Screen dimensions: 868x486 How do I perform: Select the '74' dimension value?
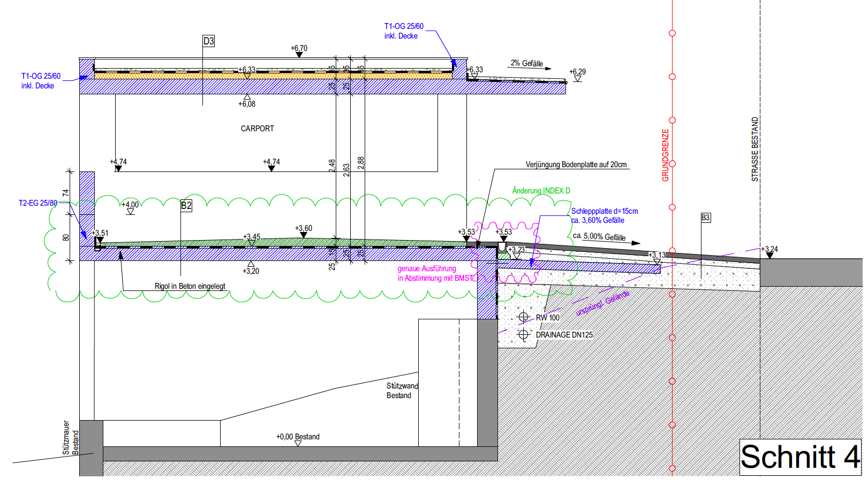65,193
